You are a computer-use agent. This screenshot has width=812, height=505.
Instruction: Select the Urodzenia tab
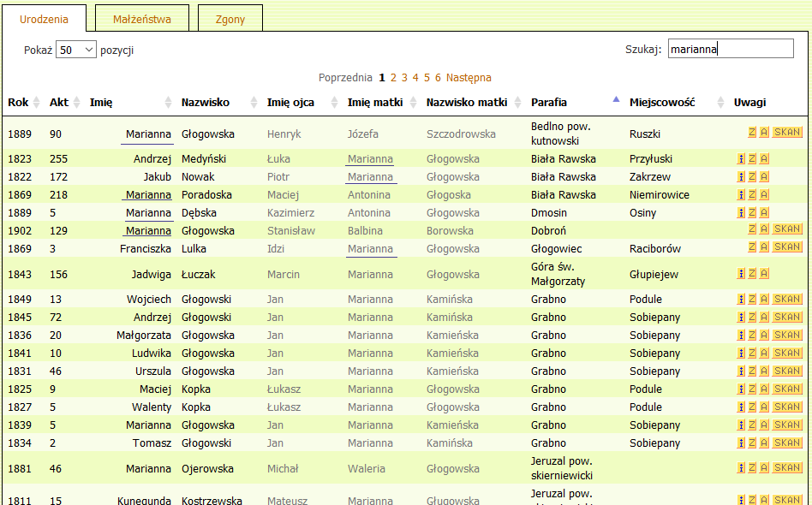tap(44, 19)
